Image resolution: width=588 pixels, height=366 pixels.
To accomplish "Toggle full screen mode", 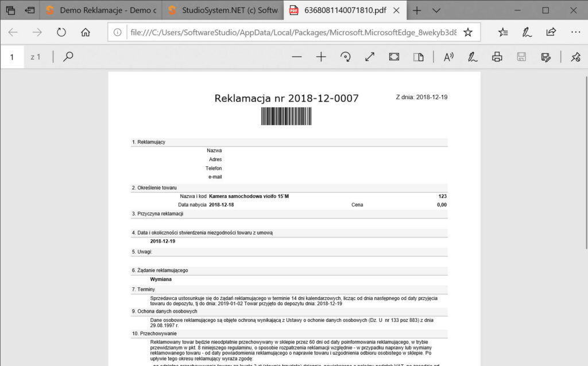I will coord(370,57).
